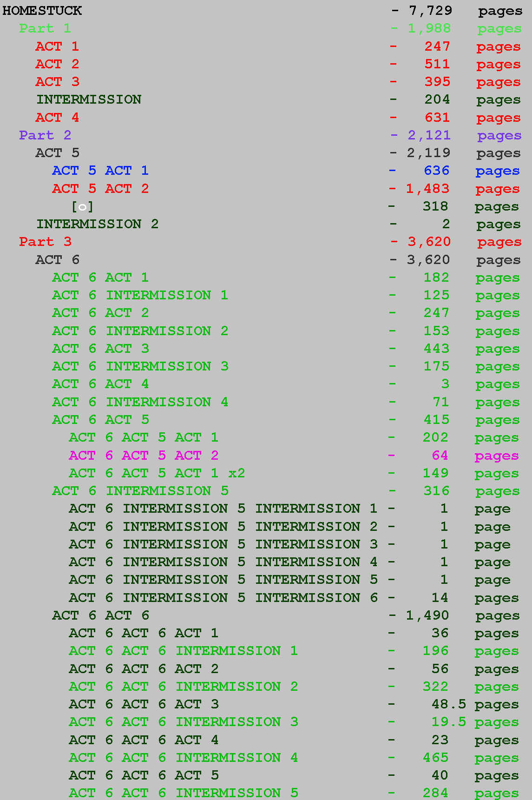Image resolution: width=532 pixels, height=800 pixels.
Task: Click the red '631' page count
Action: [437, 118]
